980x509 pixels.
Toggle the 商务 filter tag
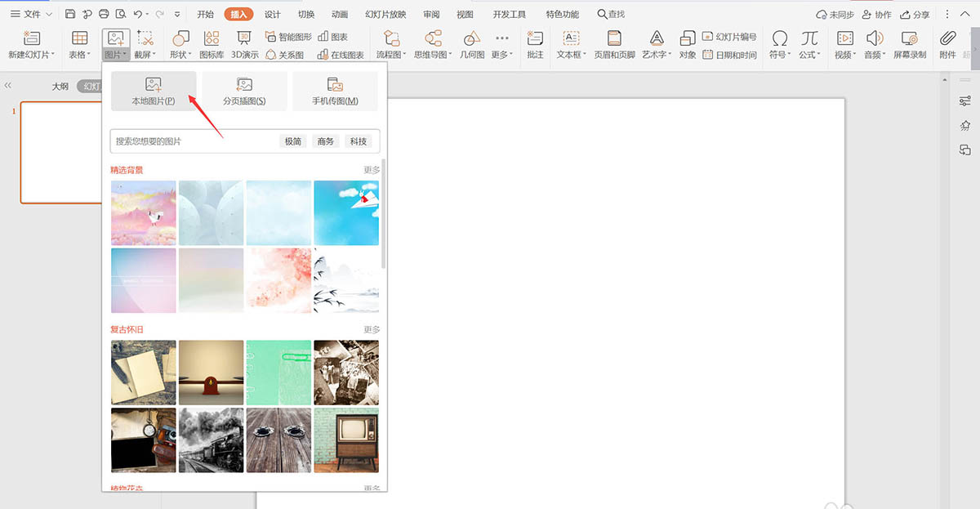326,141
